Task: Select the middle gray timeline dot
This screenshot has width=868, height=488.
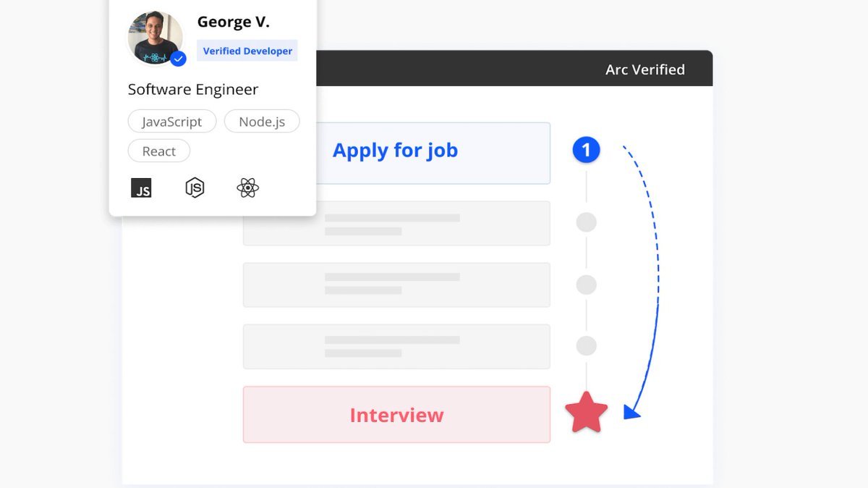Action: click(x=586, y=285)
